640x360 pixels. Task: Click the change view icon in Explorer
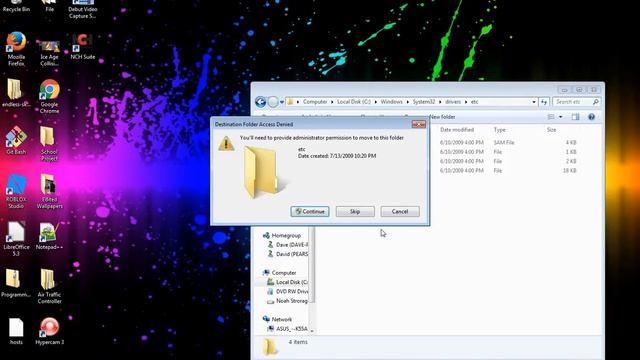point(551,117)
